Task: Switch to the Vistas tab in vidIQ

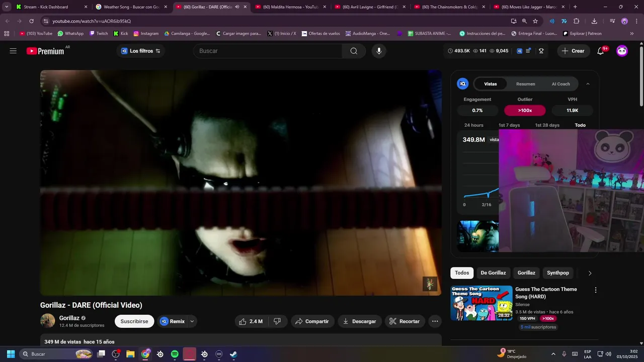Action: tap(490, 84)
